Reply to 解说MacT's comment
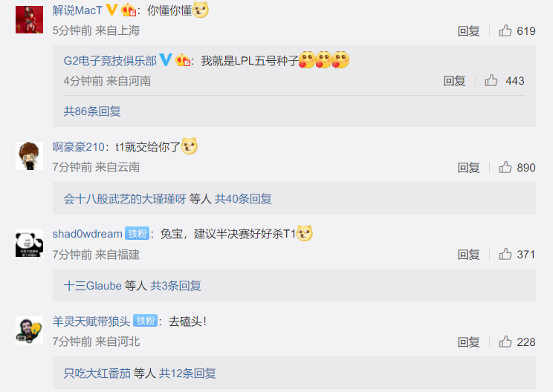553x392 pixels. 468,31
